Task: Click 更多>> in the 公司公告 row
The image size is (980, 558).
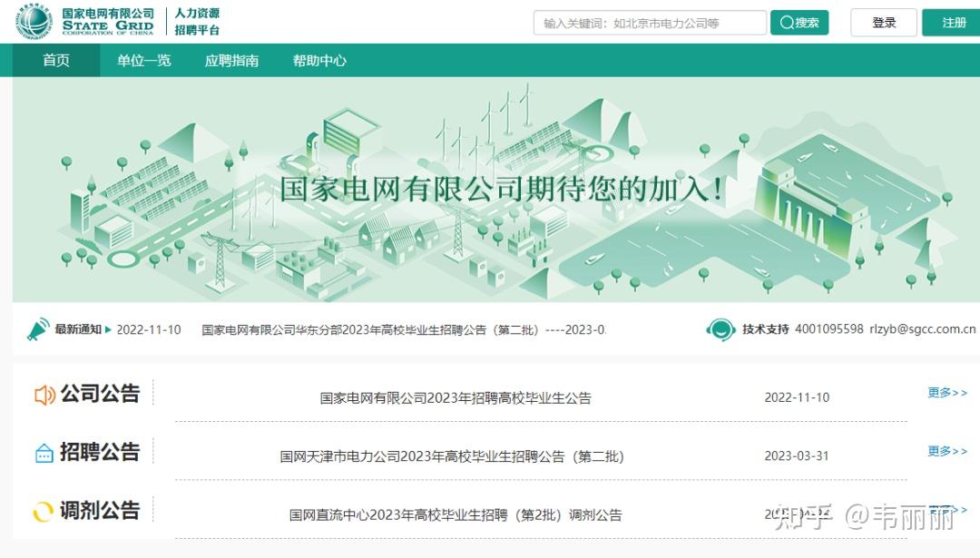Action: click(x=947, y=392)
